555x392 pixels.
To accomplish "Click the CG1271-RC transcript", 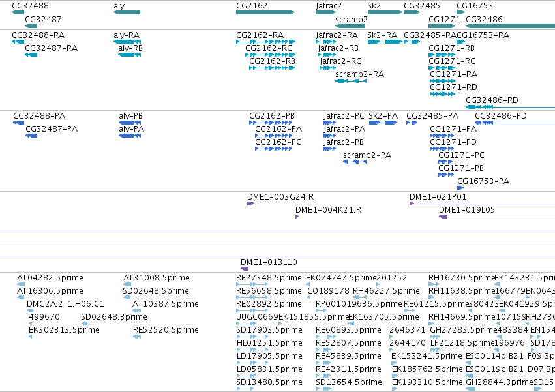I will coord(442,68).
